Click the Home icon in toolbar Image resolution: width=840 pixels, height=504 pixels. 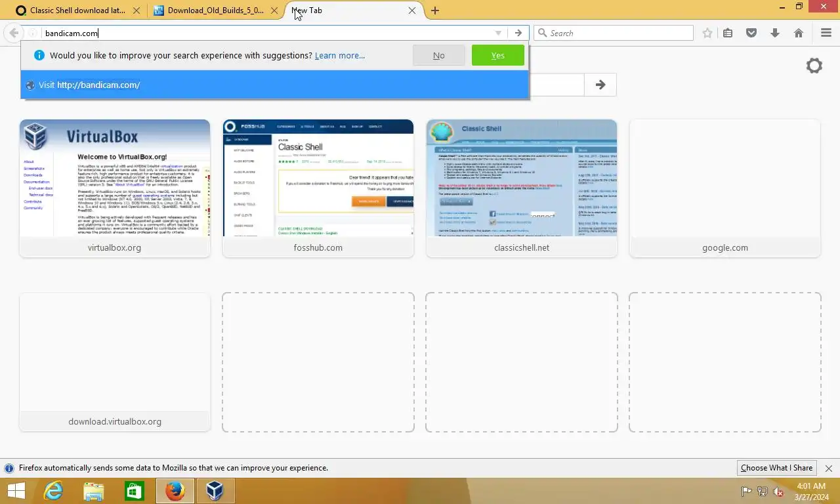(799, 33)
